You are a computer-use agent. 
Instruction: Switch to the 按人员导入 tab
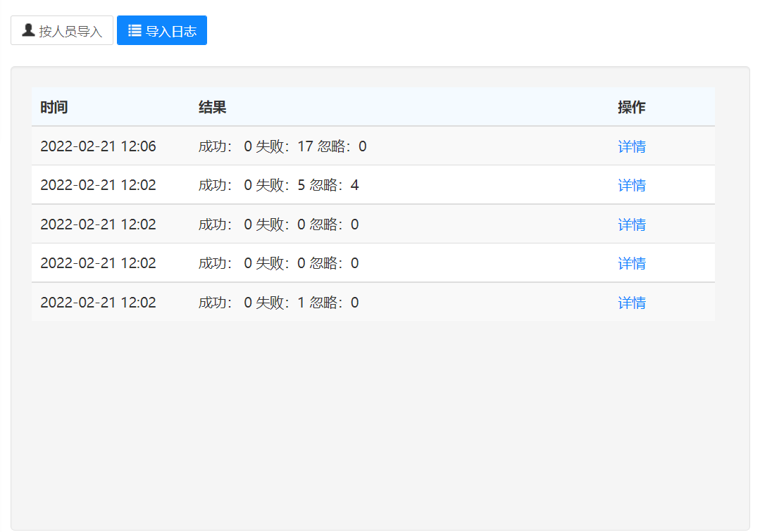pyautogui.click(x=62, y=30)
